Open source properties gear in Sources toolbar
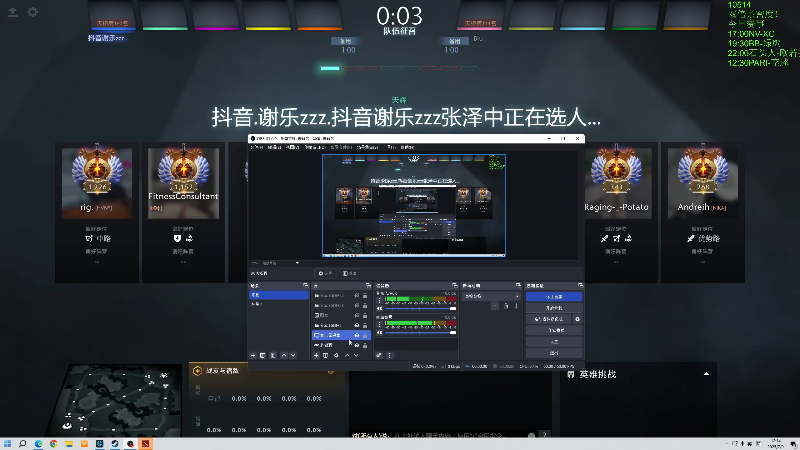The width and height of the screenshot is (800, 450). (336, 355)
